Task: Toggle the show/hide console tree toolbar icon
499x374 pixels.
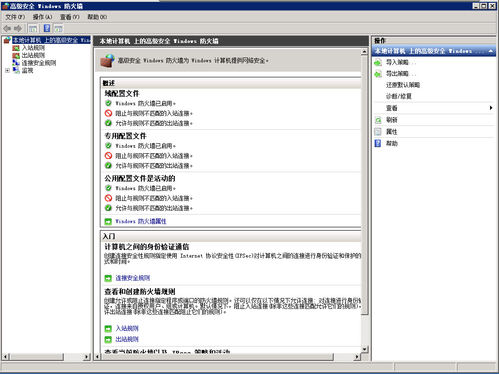Action: tap(33, 29)
